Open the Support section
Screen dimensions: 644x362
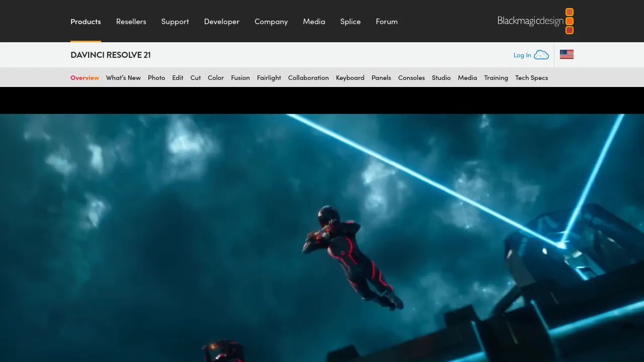[x=175, y=22]
